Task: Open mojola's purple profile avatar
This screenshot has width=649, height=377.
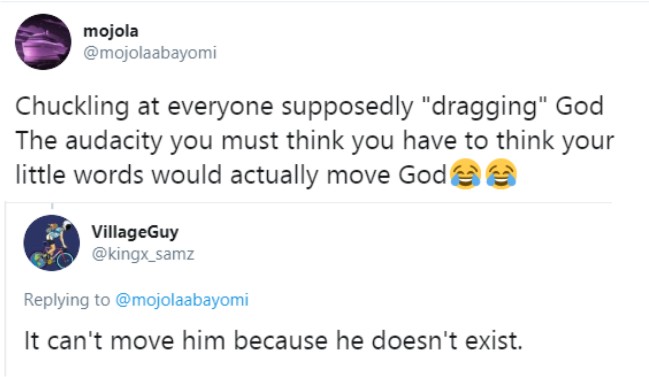Action: coord(43,42)
